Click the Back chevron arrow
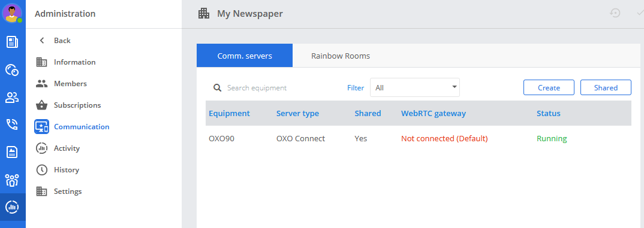 41,41
